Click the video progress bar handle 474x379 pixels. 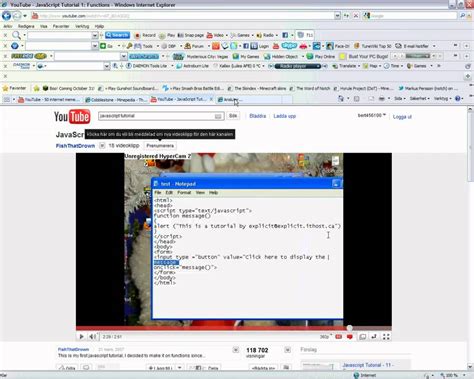click(349, 328)
